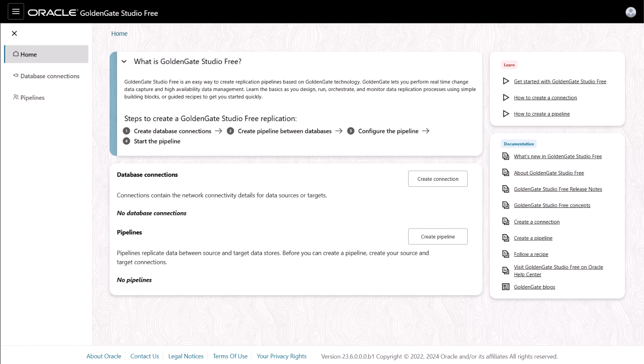Screen dimensions: 644x364
Task: Open Your Privacy Rights footer link
Action: pos(282,356)
